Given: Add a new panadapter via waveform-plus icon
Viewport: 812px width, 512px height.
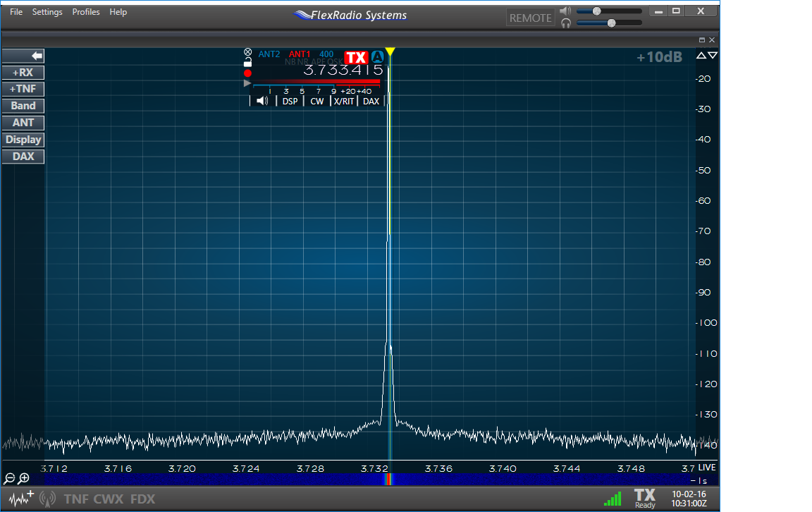Looking at the screenshot, I should 21,498.
